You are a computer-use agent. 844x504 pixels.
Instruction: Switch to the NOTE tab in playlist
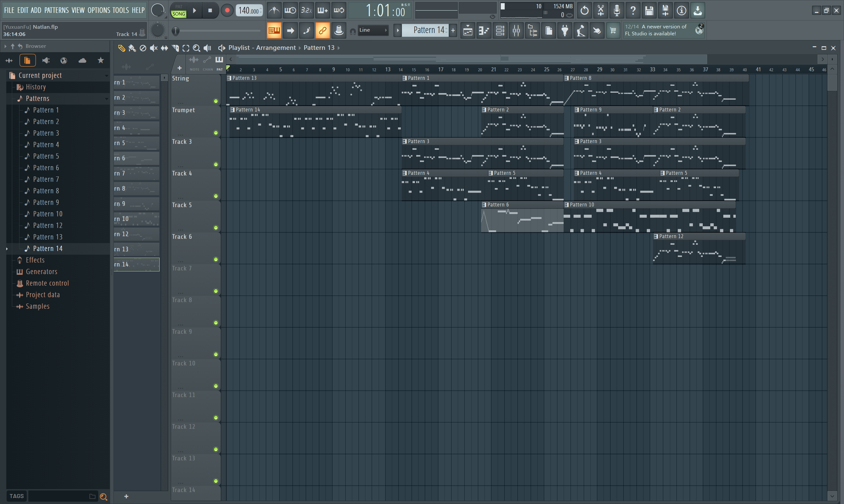194,64
